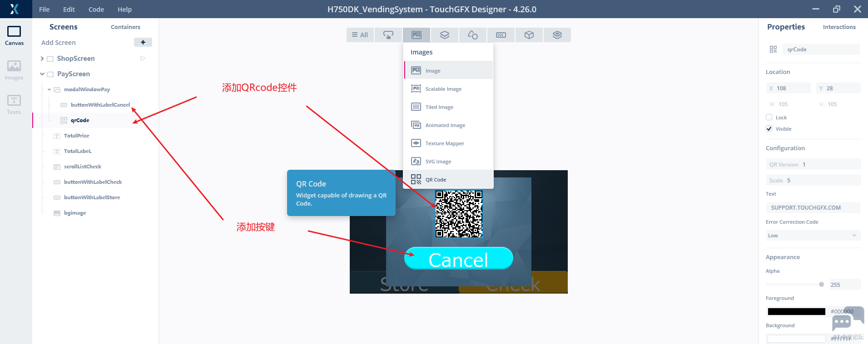Screen dimensions: 868x344
Task: Click the TouchGFX logo icon
Action: point(15,9)
